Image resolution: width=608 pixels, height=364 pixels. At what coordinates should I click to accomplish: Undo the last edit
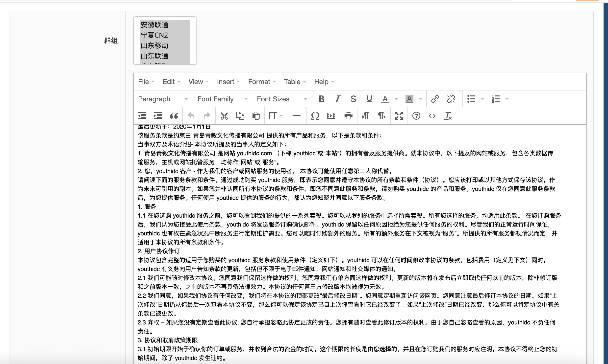(x=191, y=116)
